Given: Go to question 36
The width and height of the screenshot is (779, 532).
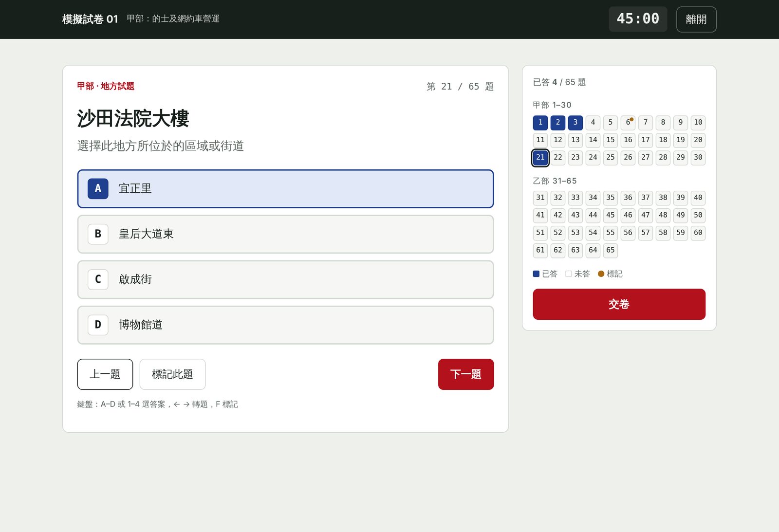Looking at the screenshot, I should click(628, 198).
